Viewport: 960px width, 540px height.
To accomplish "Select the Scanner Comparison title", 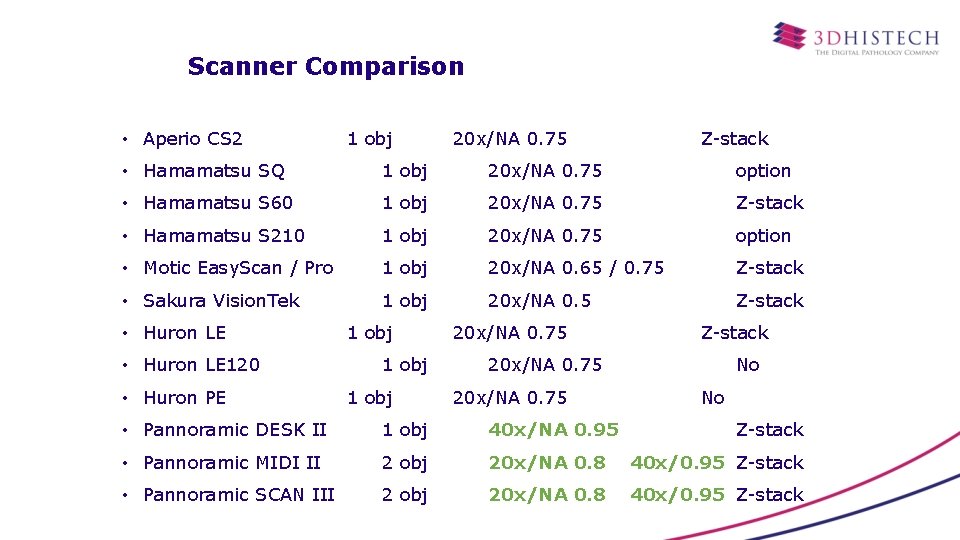I will click(x=326, y=66).
